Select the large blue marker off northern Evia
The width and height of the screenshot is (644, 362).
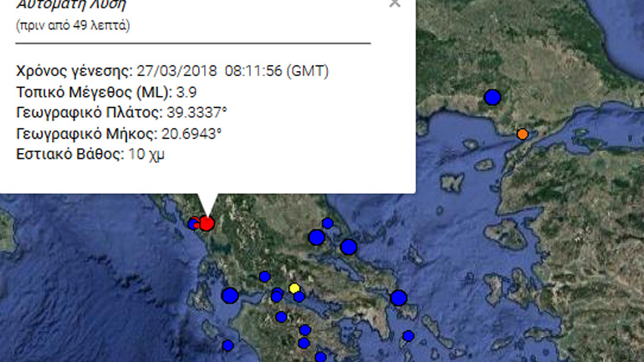(349, 247)
